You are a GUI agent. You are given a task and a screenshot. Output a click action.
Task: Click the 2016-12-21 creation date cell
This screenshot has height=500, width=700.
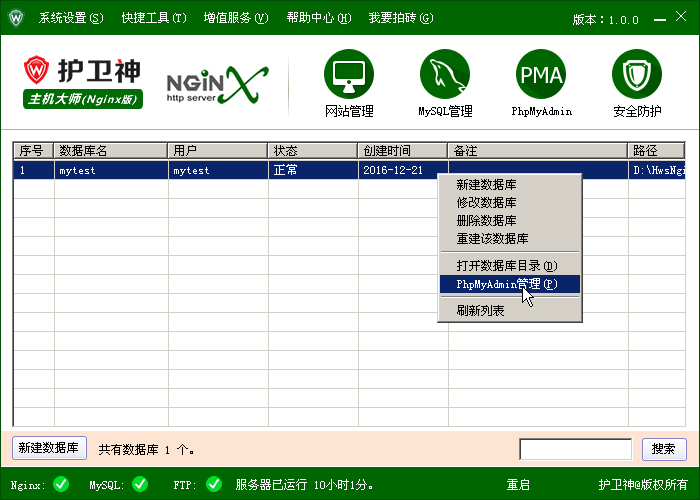[x=393, y=170]
